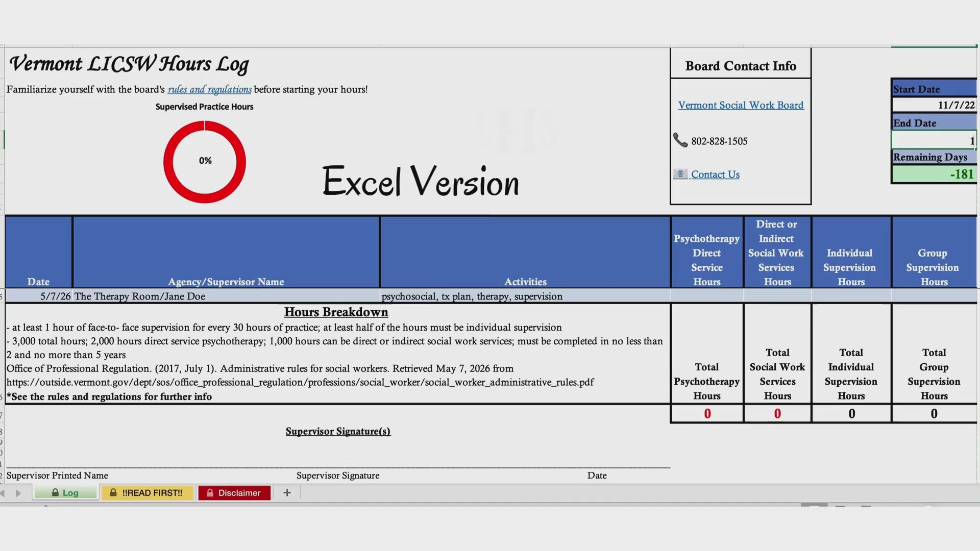Open the rules and regulations link
Screen dimensions: 980x551
(210, 89)
